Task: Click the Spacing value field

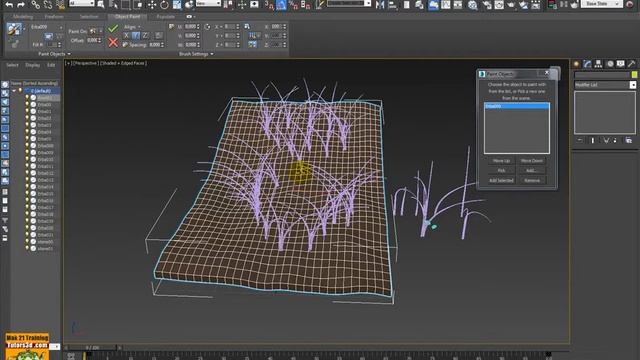Action: pyautogui.click(x=155, y=44)
